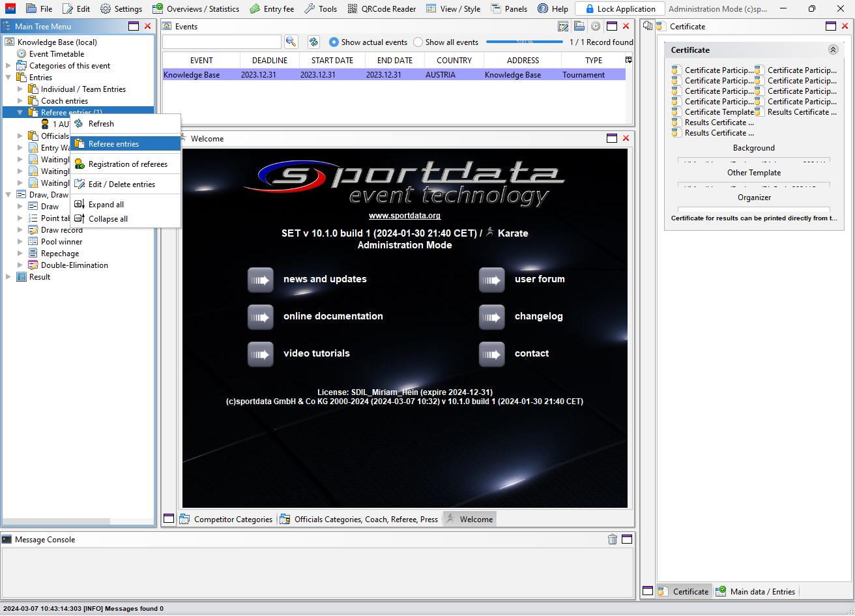Click the news and updates arrow button
855x616 pixels.
pos(261,280)
